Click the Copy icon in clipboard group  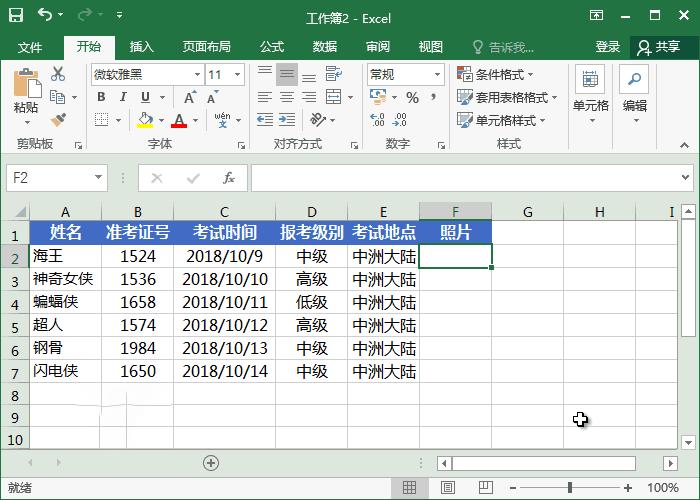[58, 97]
